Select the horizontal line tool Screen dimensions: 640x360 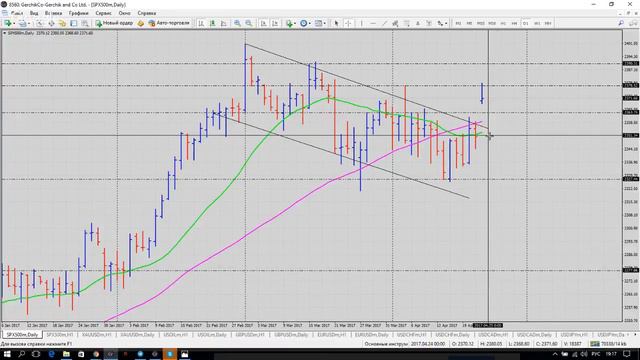tap(373, 23)
